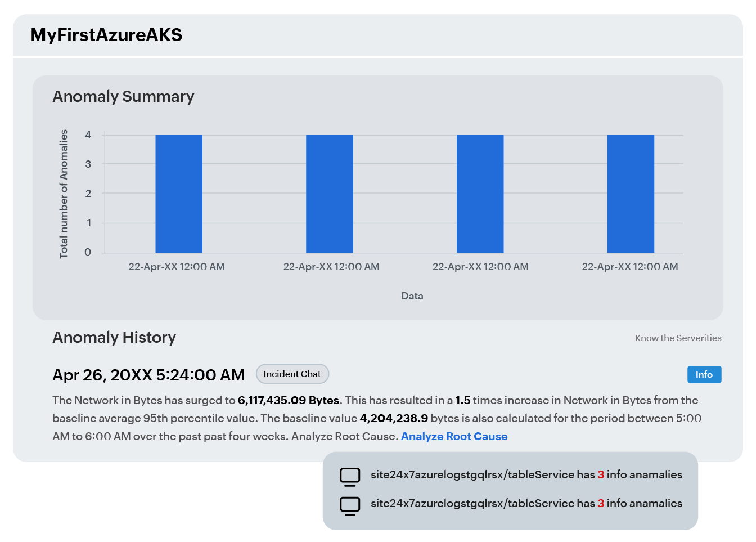Click the Anomaly Summary heading
The image size is (756, 542).
point(123,97)
